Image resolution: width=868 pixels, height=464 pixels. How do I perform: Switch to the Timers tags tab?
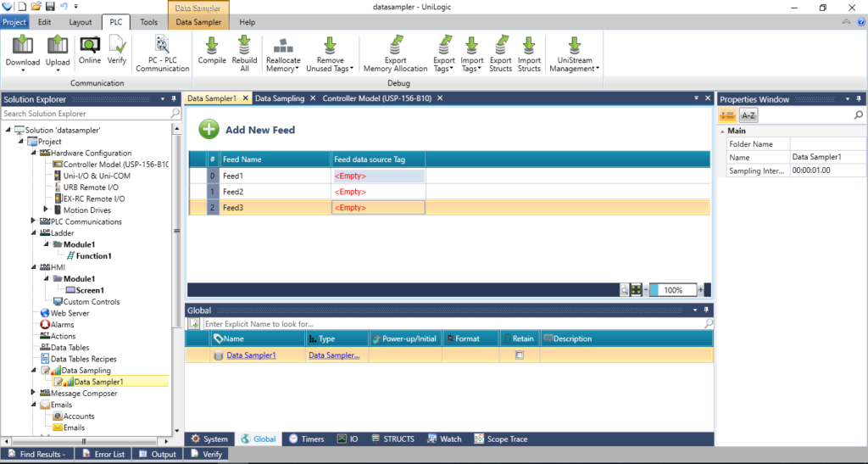[306, 439]
